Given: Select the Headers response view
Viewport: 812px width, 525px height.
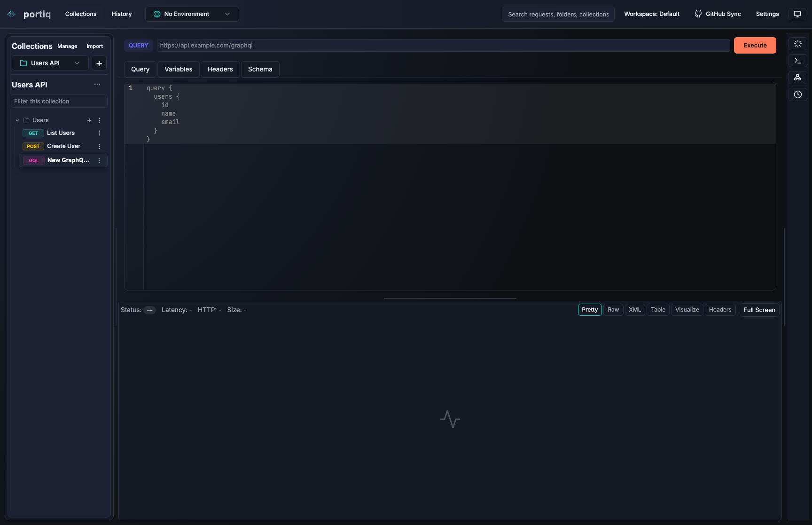Looking at the screenshot, I should point(720,310).
